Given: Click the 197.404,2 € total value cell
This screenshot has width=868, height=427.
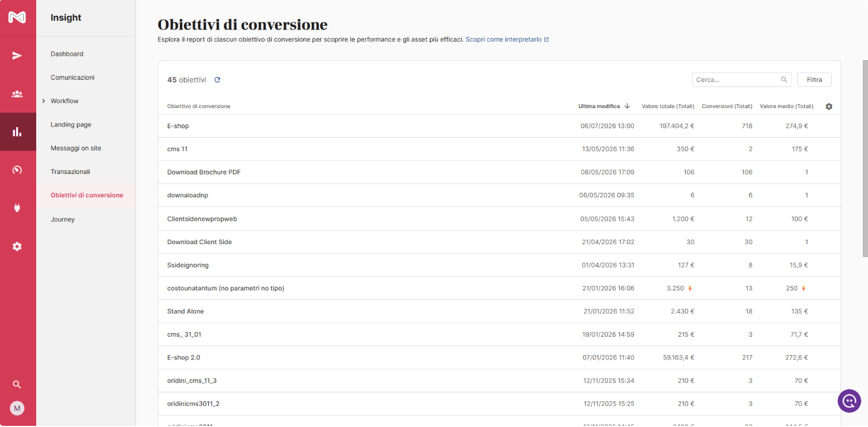Looking at the screenshot, I should coord(677,126).
